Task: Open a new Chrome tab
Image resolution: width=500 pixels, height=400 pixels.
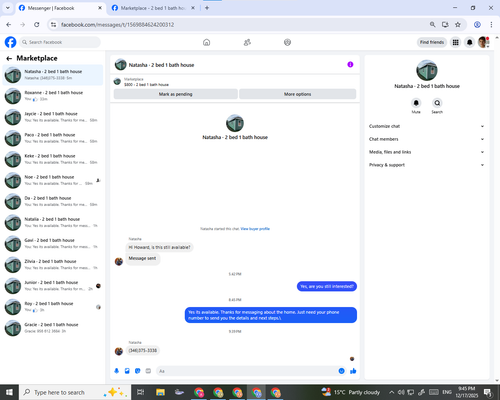Action: [207, 8]
